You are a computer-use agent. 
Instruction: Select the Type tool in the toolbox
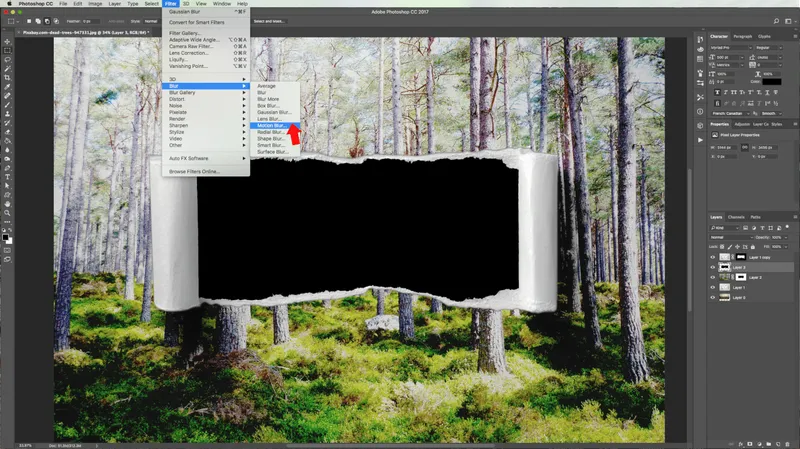click(x=7, y=177)
